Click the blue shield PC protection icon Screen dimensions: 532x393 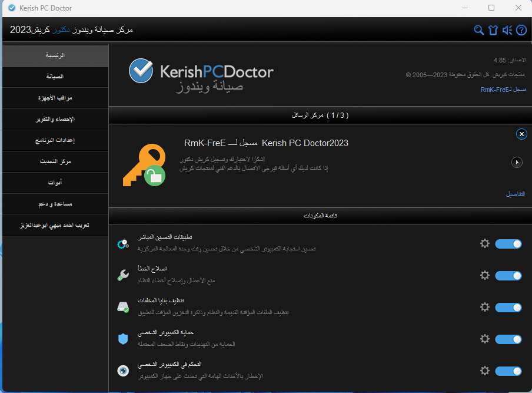tap(123, 339)
